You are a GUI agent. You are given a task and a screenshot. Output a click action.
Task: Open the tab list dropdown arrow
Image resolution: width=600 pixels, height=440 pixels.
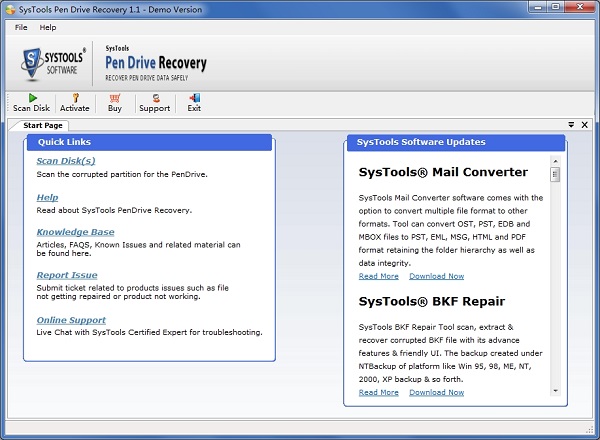point(571,125)
